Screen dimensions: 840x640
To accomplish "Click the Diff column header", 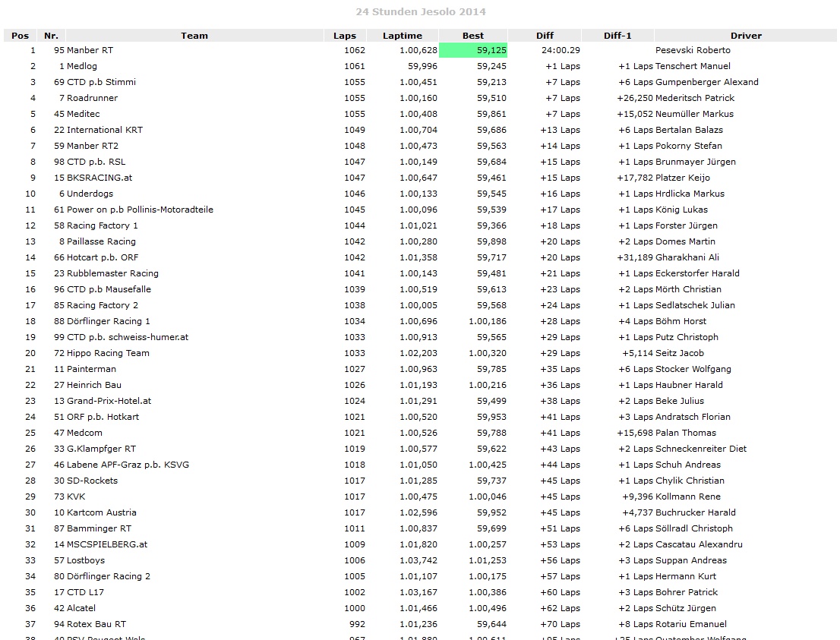I will (x=545, y=36).
